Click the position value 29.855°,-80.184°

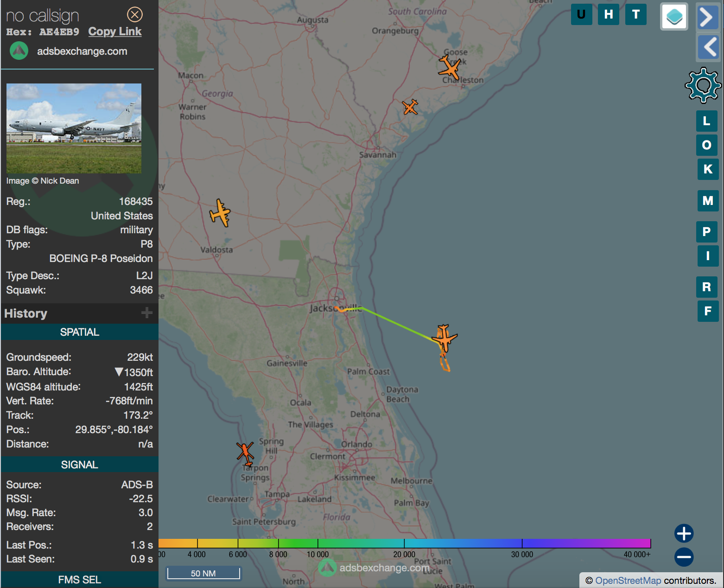(114, 429)
